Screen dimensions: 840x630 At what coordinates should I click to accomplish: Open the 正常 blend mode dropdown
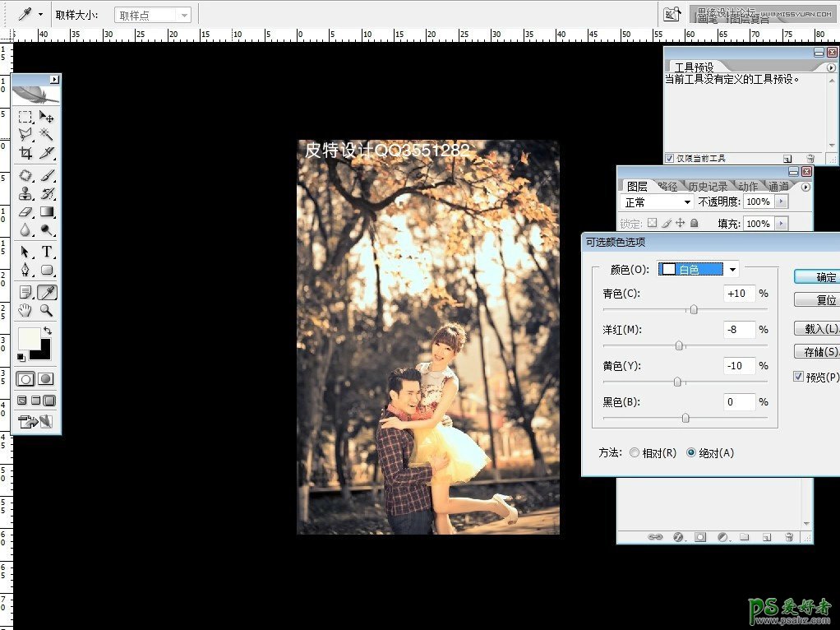coord(658,202)
